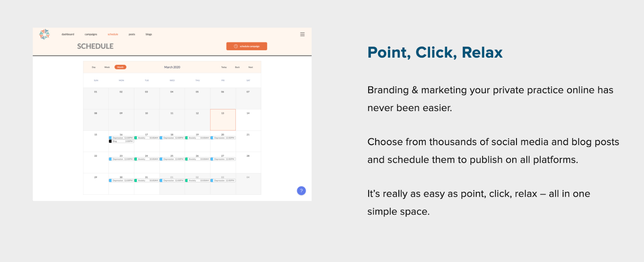644x262 pixels.
Task: Open the dashboard menu item
Action: tap(68, 34)
